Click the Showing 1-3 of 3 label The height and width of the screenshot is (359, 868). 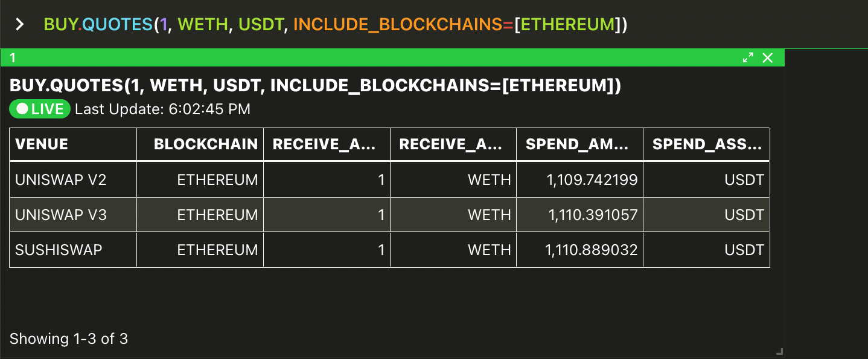click(69, 338)
